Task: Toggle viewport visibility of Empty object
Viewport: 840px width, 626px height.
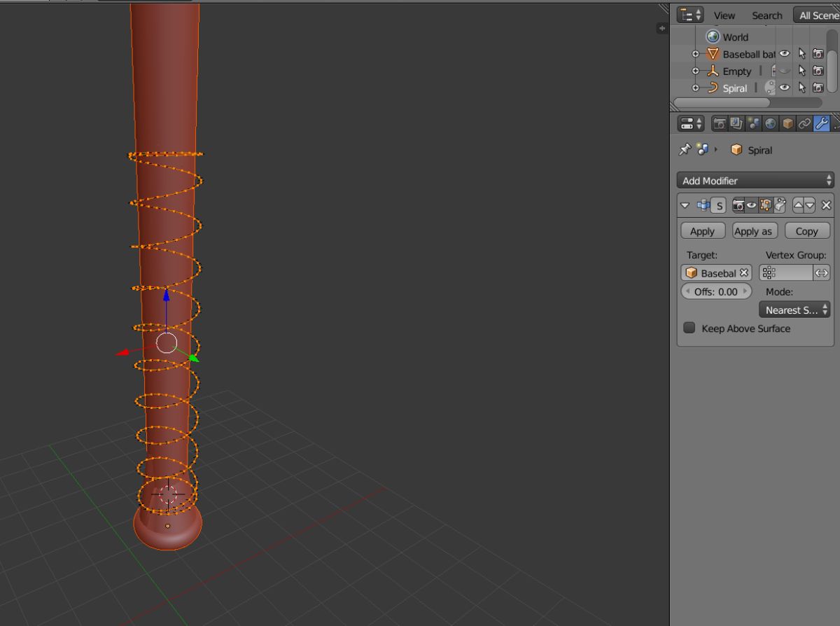Action: point(785,71)
